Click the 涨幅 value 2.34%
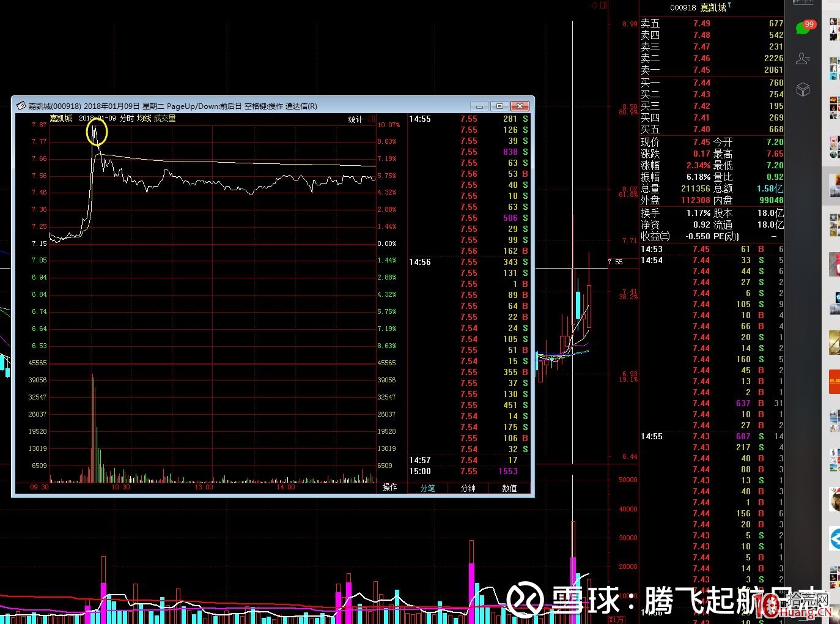 (x=699, y=165)
